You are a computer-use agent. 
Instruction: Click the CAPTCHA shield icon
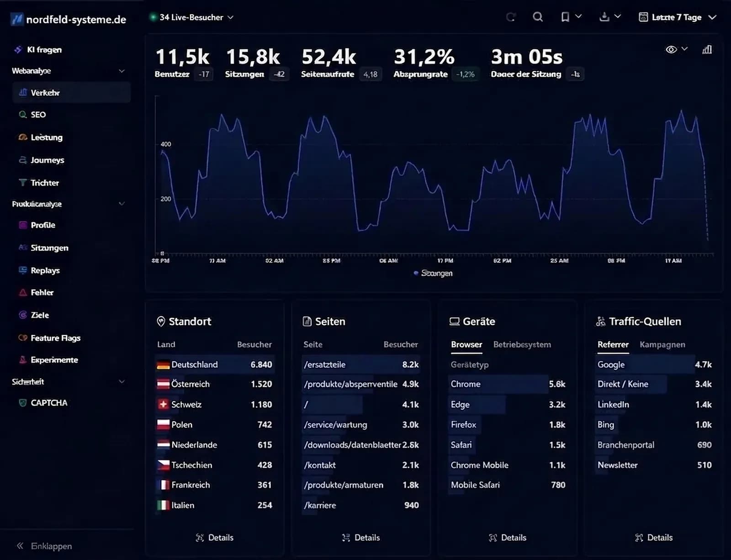tap(23, 403)
